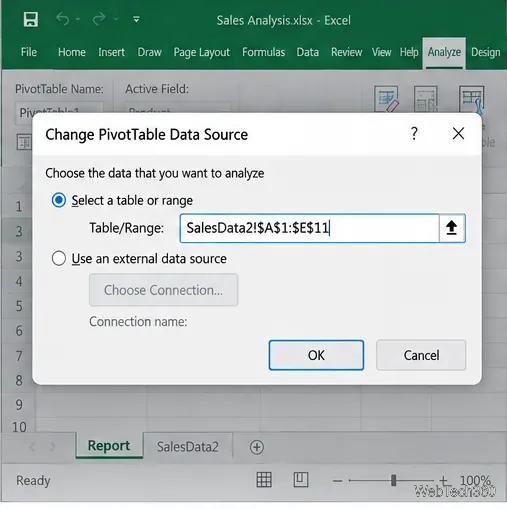Image resolution: width=507 pixels, height=509 pixels.
Task: Go to Page Layout tab
Action: coord(202,52)
